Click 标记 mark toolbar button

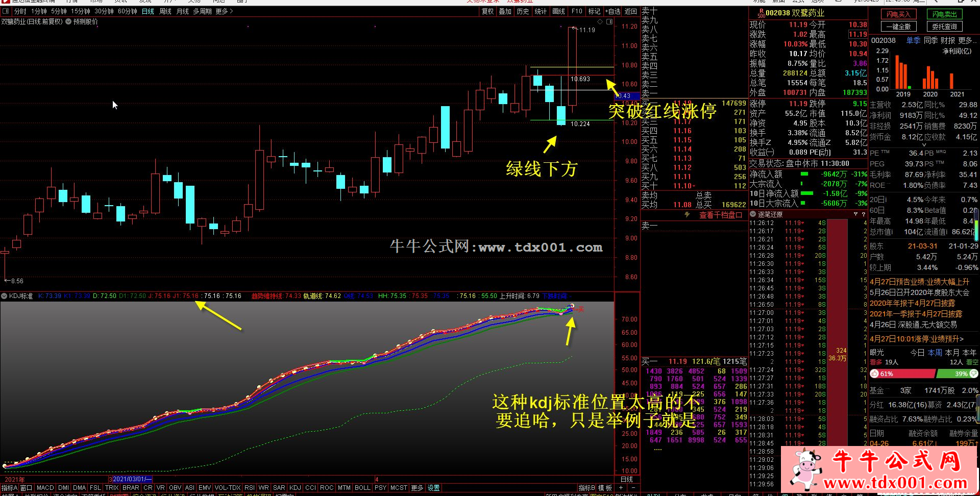tap(594, 11)
